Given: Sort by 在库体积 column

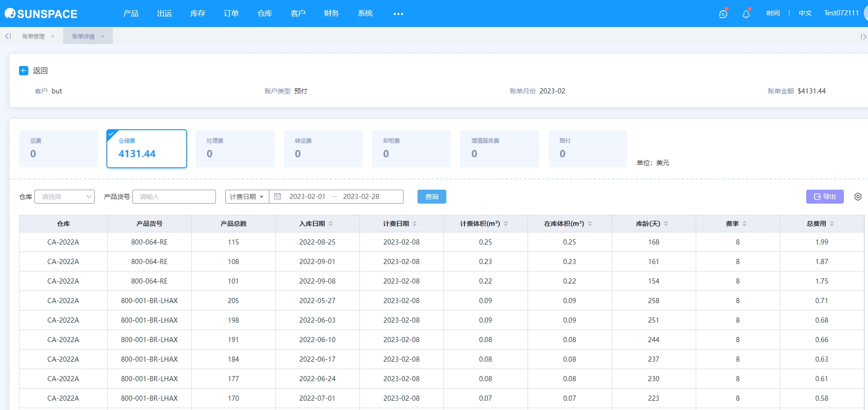Looking at the screenshot, I should 590,224.
